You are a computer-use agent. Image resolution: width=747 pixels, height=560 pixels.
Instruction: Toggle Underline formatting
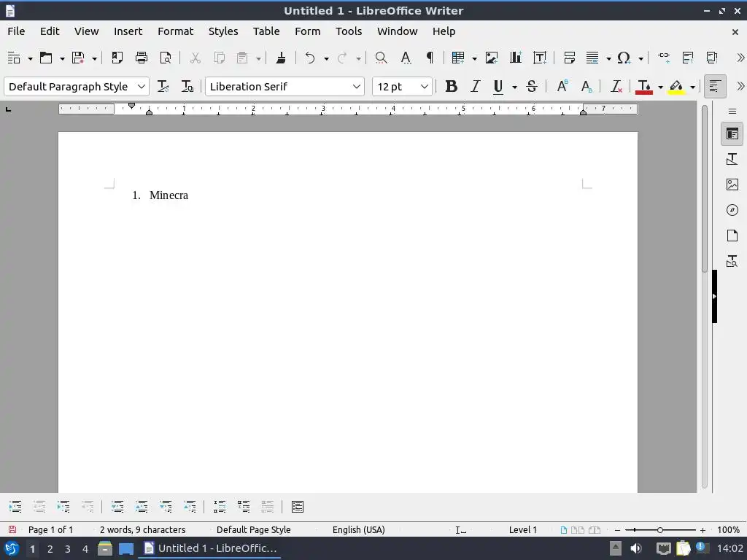(498, 86)
